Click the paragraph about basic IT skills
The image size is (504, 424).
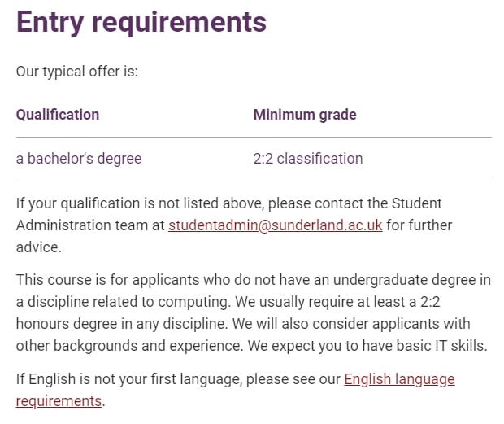(254, 313)
